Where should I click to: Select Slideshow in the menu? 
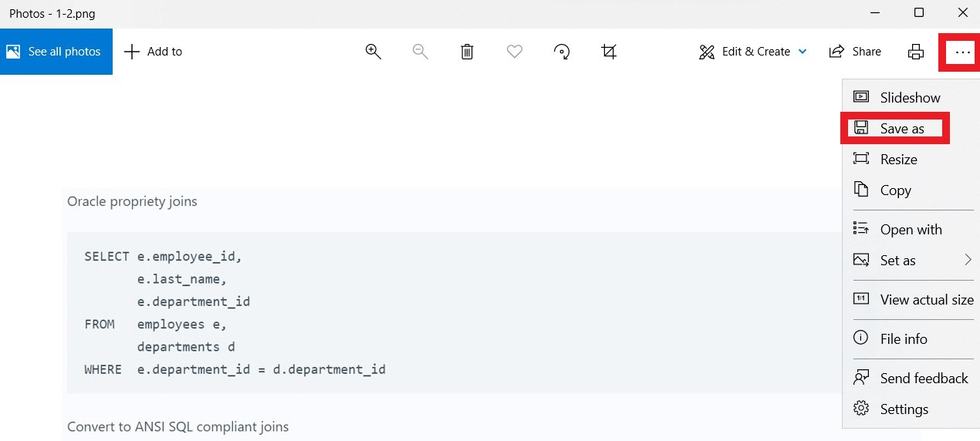coord(909,98)
